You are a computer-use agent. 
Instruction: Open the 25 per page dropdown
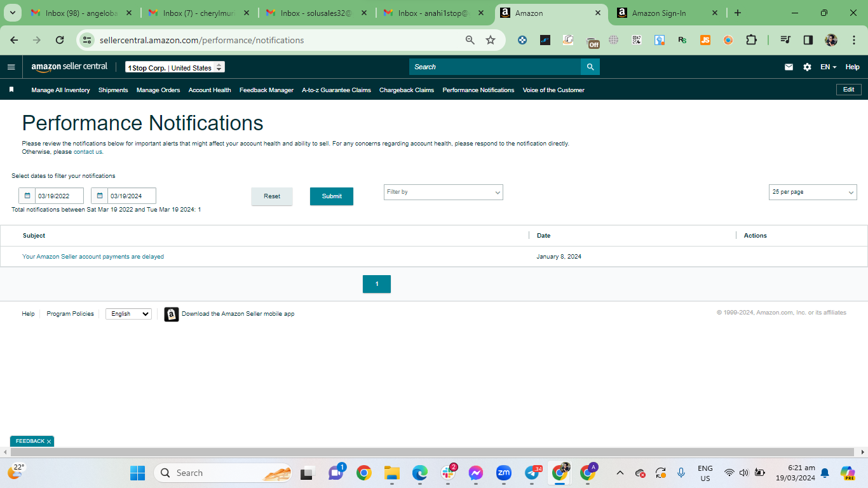click(813, 192)
